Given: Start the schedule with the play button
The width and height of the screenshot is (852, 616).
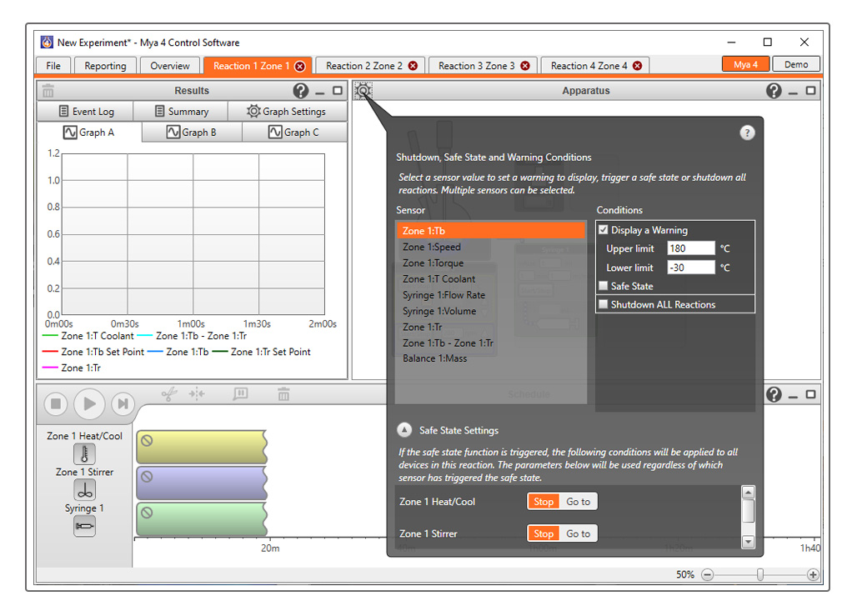Looking at the screenshot, I should point(89,403).
